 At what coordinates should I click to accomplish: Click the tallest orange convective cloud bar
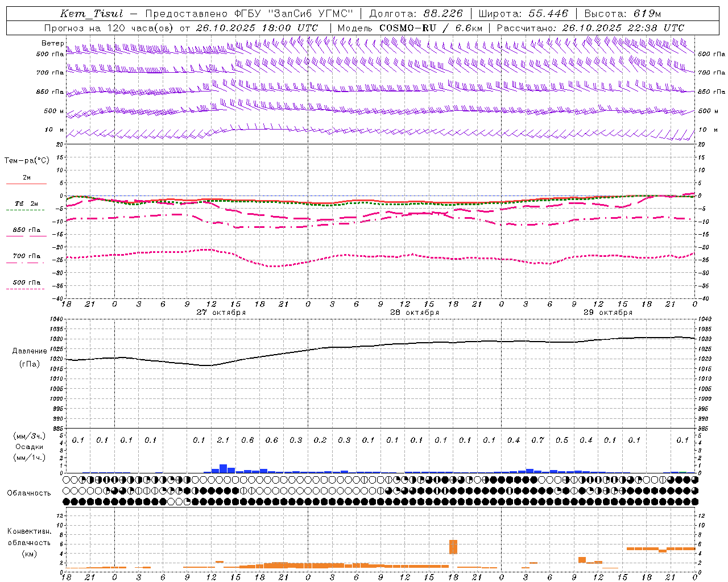[x=453, y=547]
